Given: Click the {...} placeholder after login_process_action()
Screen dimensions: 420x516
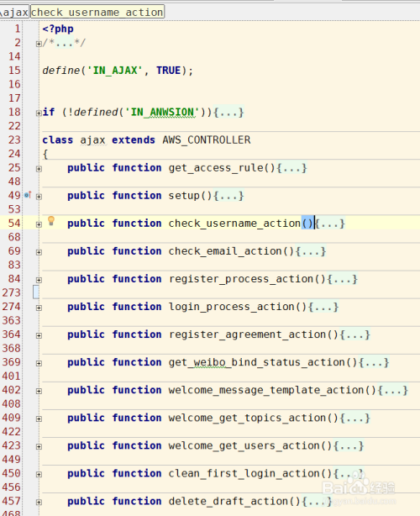Looking at the screenshot, I should pyautogui.click(x=323, y=307).
